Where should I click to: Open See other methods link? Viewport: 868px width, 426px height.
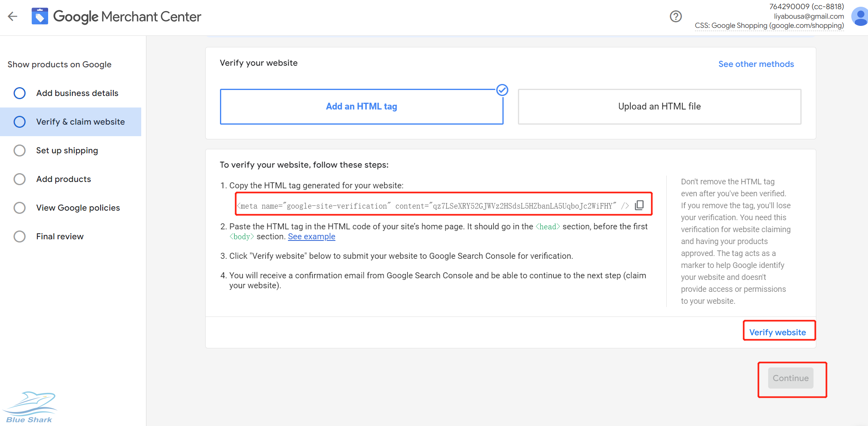pos(756,64)
